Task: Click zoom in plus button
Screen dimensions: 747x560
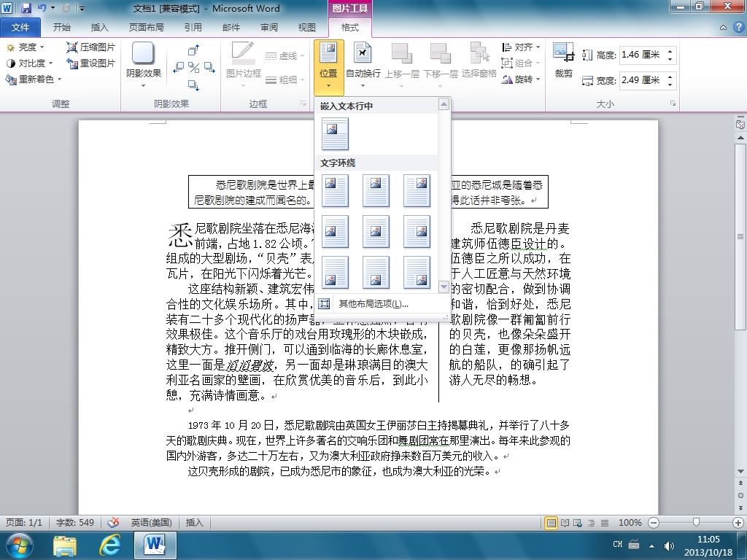Action: click(x=738, y=523)
